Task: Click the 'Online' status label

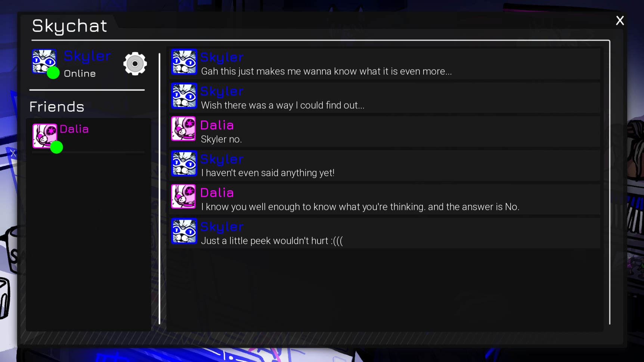Action: point(80,74)
